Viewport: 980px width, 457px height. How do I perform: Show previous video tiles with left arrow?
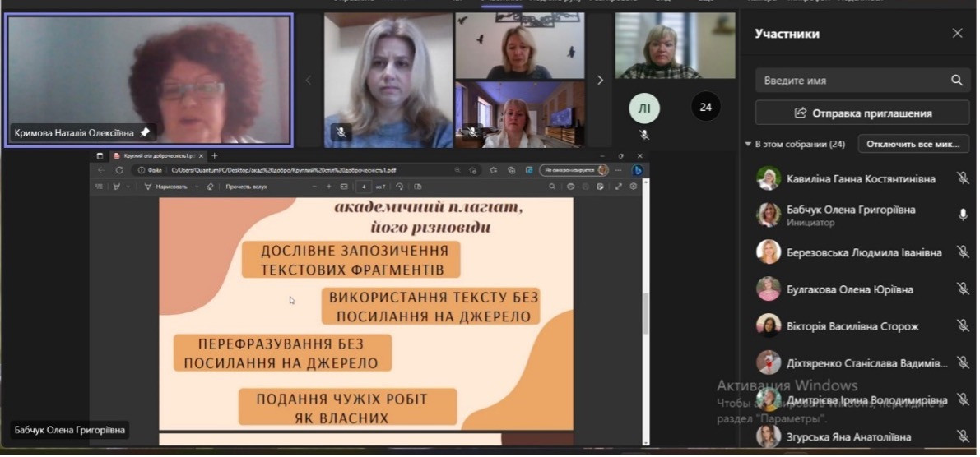(308, 80)
